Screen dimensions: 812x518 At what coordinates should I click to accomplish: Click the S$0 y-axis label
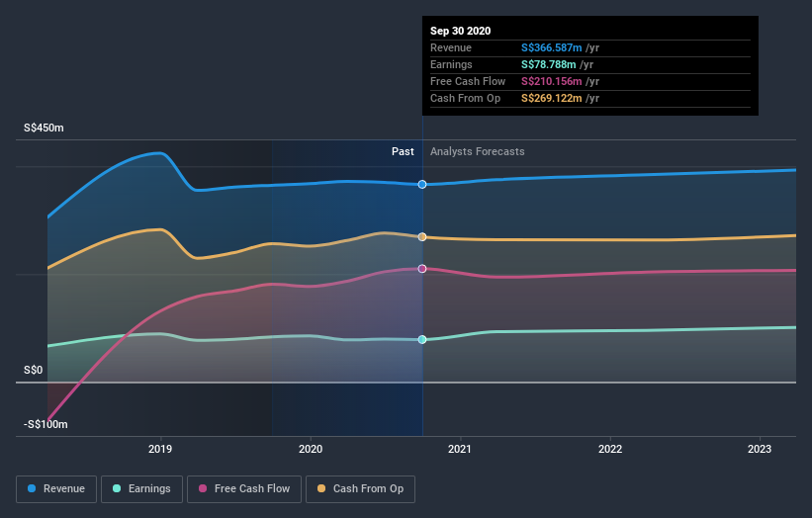34,370
